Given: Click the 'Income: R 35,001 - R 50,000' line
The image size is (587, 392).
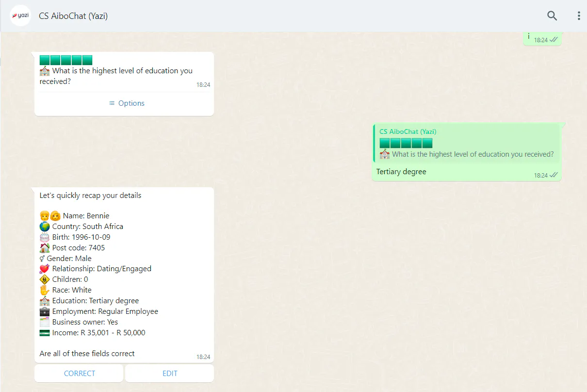Looking at the screenshot, I should [x=93, y=333].
